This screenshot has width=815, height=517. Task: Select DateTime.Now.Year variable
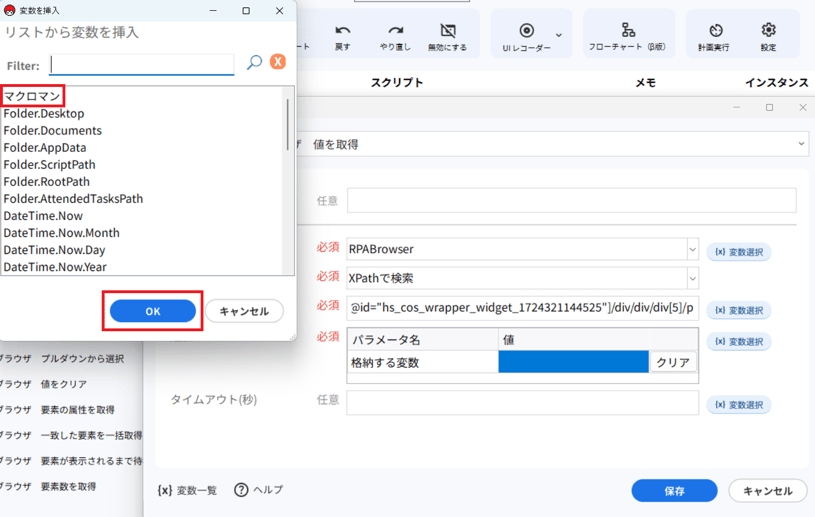[55, 267]
